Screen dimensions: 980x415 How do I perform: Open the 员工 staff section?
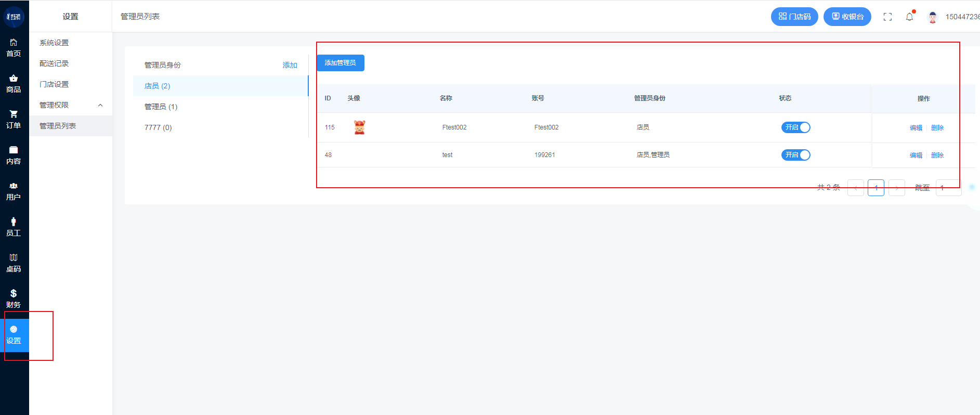(x=14, y=227)
